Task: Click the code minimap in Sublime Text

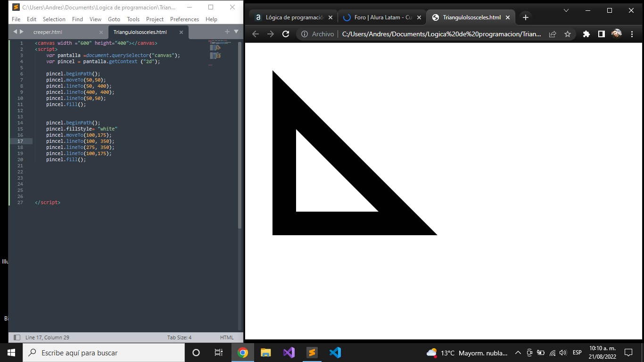Action: [x=220, y=52]
